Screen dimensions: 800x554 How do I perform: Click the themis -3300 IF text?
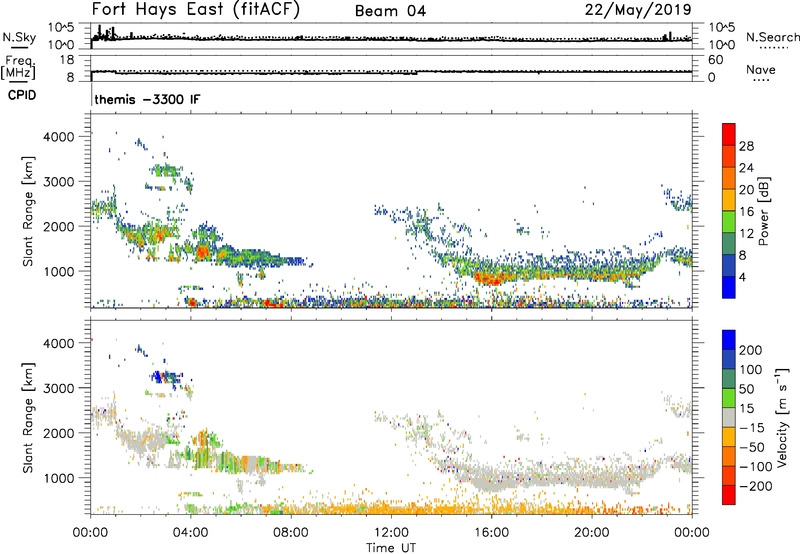click(147, 99)
